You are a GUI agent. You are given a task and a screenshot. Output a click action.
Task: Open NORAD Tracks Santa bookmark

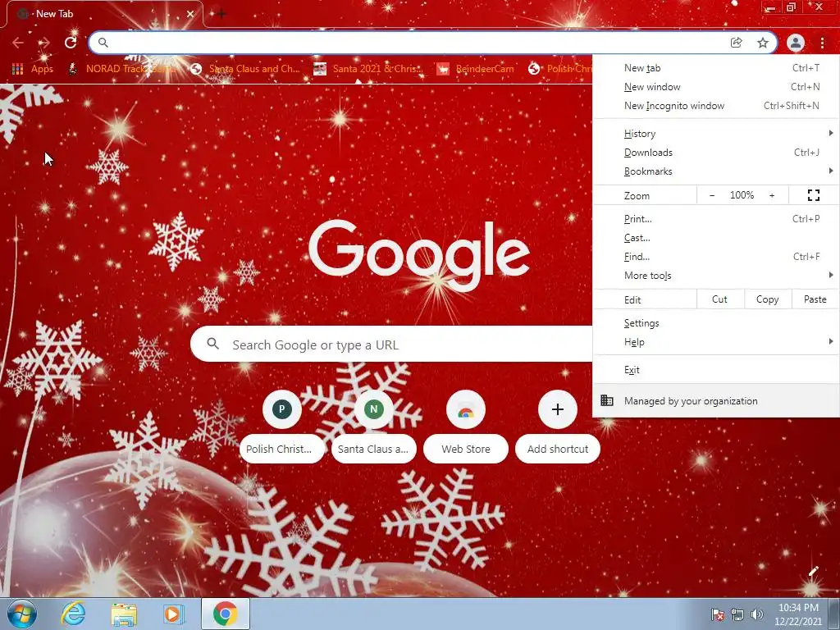tap(122, 69)
